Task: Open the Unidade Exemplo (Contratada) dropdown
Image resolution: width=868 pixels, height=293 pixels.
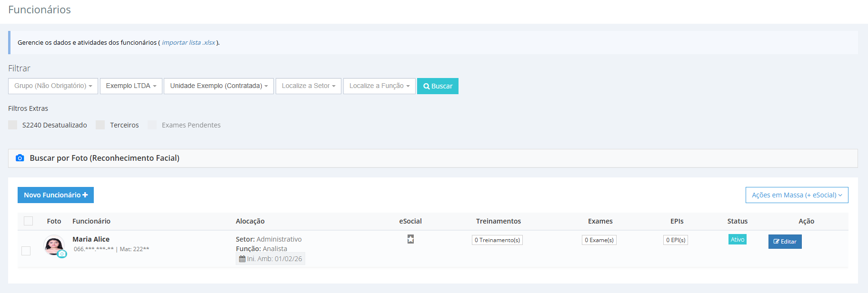Action: coord(219,86)
